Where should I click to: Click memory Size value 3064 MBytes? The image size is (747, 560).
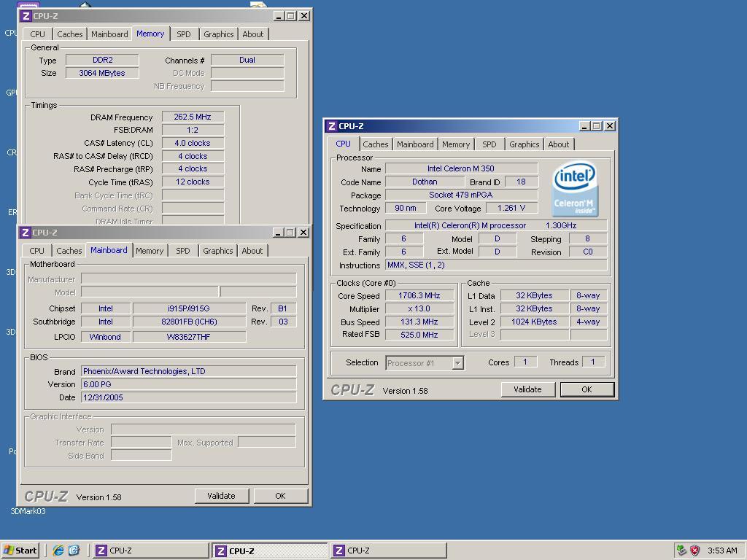(x=102, y=73)
